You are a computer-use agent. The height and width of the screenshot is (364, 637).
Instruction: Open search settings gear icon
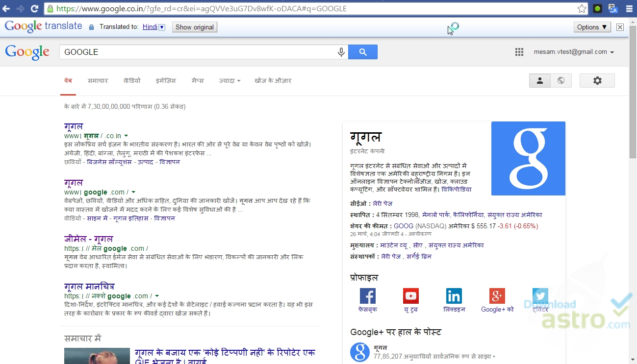tap(597, 81)
